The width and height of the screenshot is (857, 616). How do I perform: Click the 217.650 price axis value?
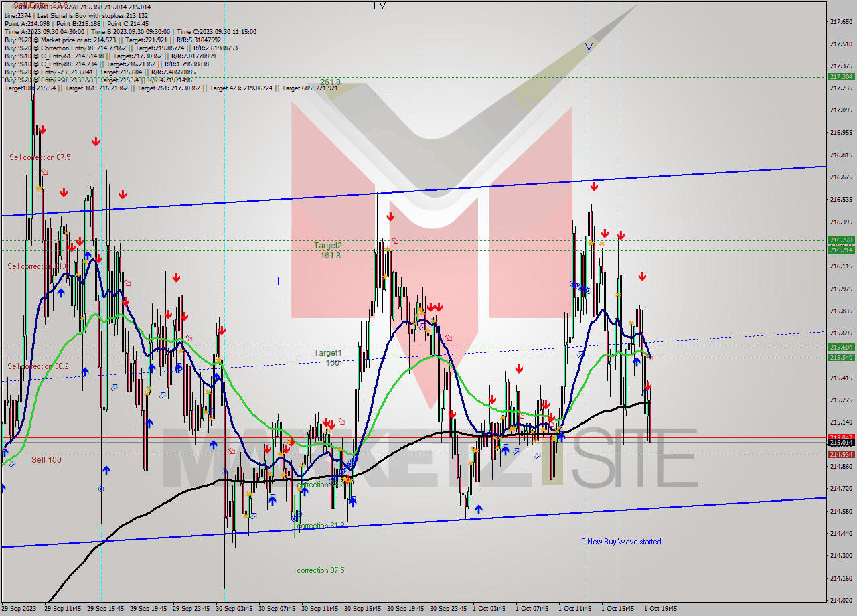(841, 21)
